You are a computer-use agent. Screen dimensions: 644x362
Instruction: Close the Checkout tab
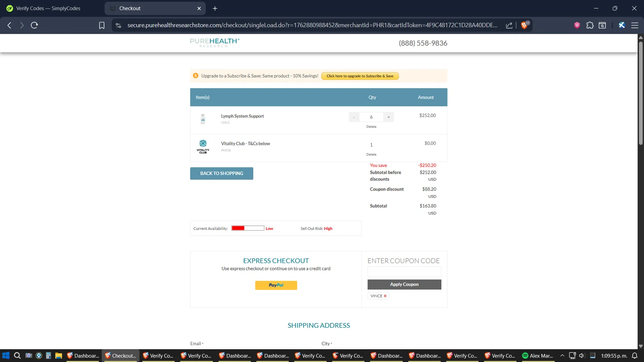tap(199, 8)
